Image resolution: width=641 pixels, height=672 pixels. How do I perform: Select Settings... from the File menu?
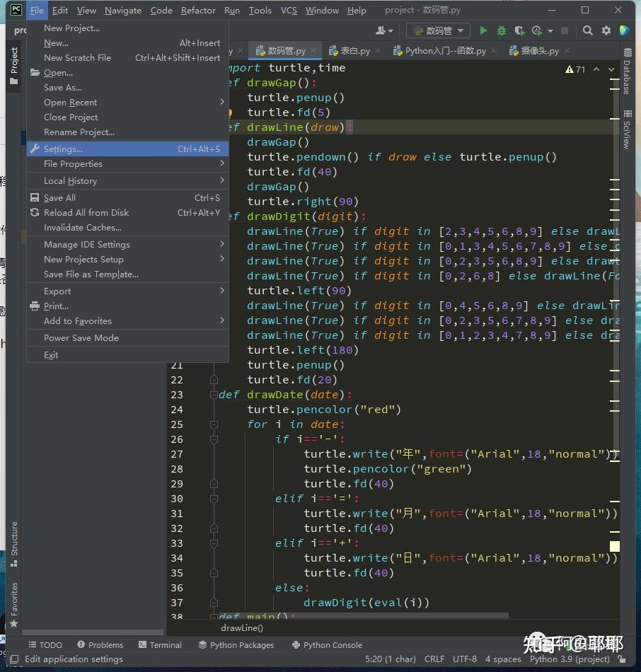(64, 149)
